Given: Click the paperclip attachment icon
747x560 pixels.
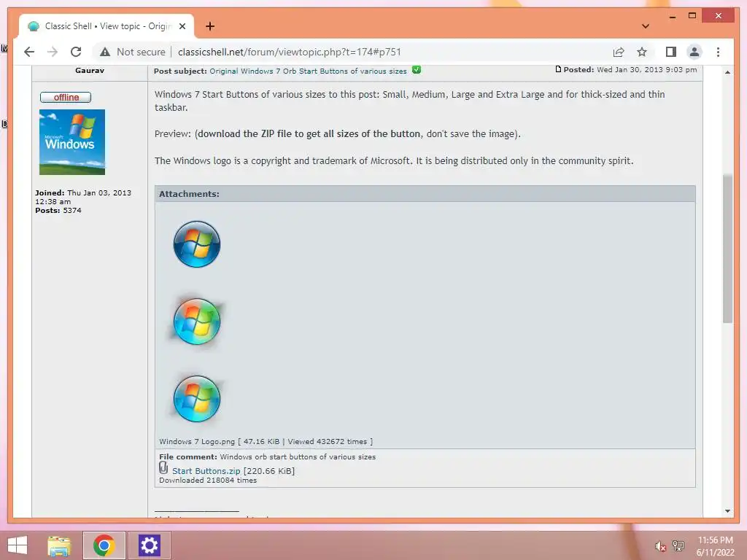Looking at the screenshot, I should click(x=163, y=468).
